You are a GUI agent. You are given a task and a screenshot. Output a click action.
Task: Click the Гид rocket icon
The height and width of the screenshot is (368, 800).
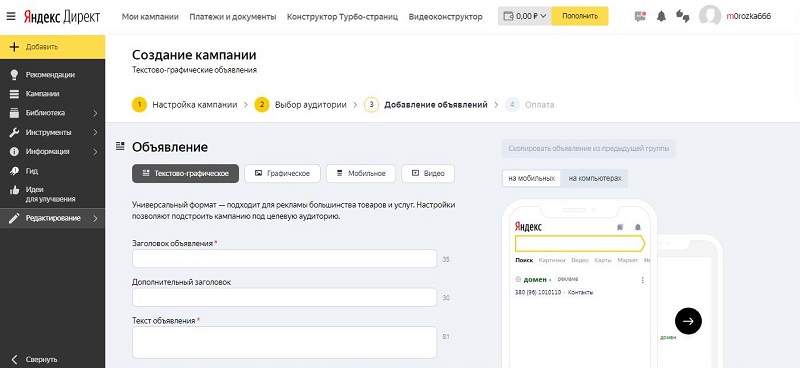(x=14, y=171)
